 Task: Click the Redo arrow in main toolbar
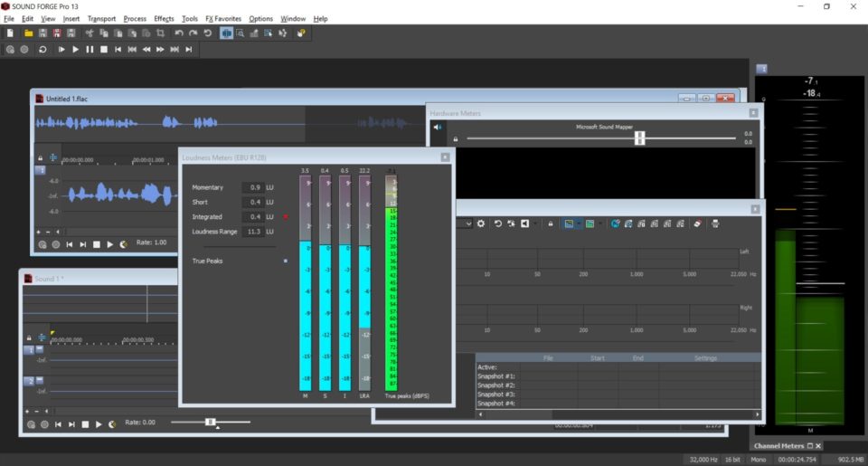coord(193,33)
